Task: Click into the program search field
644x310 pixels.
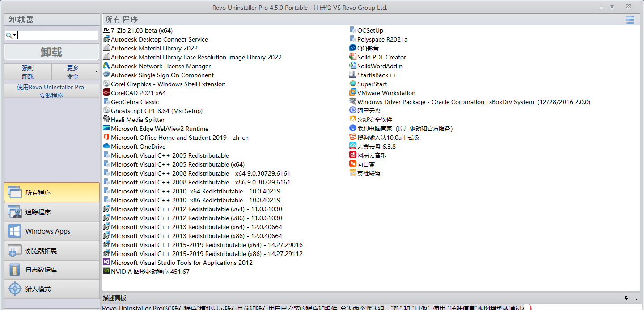Action: pyautogui.click(x=57, y=35)
